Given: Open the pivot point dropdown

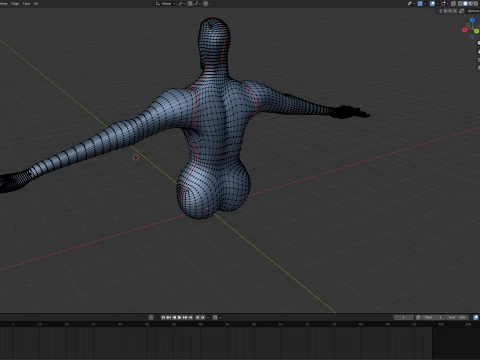Looking at the screenshot, I should pyautogui.click(x=182, y=4).
